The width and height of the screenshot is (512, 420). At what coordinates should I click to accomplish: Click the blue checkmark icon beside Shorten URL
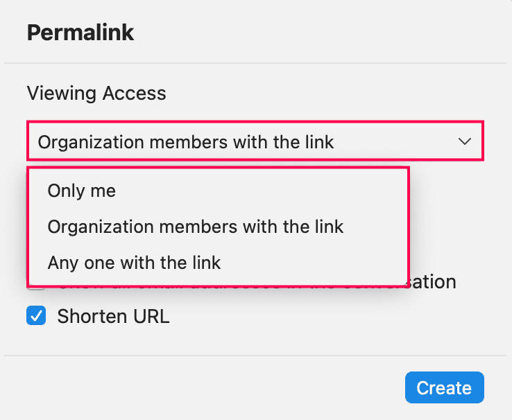pyautogui.click(x=36, y=317)
